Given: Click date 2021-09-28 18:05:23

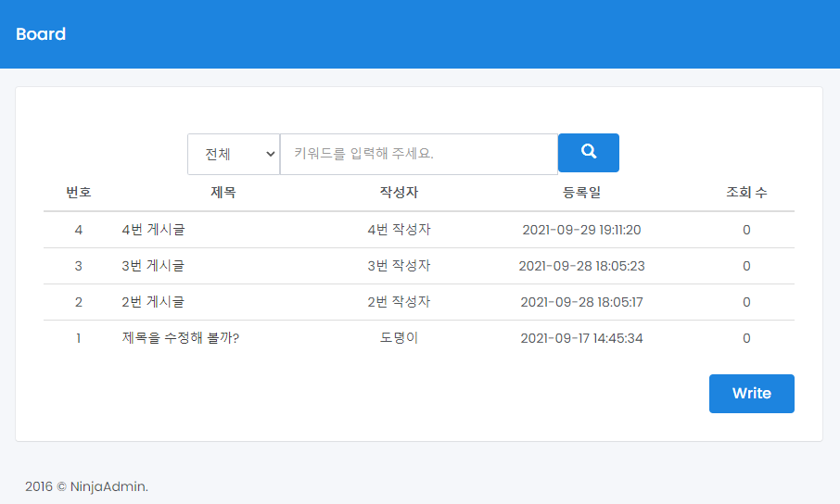Looking at the screenshot, I should 581,266.
